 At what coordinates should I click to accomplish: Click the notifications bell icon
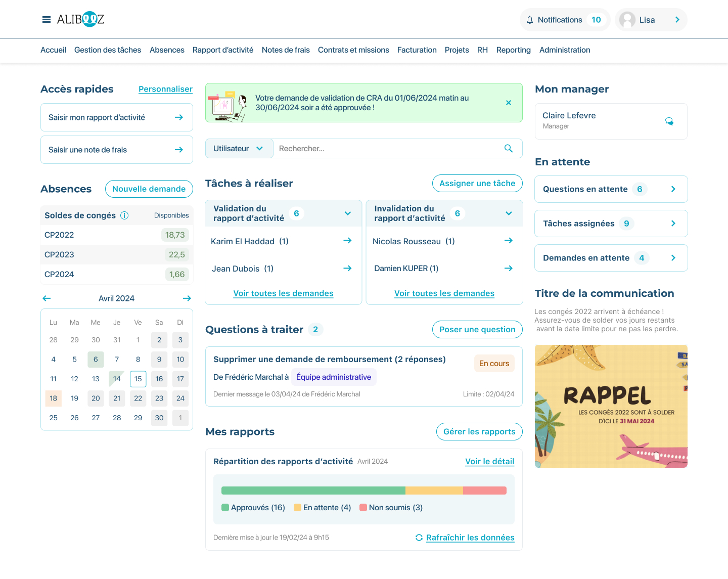coord(530,20)
